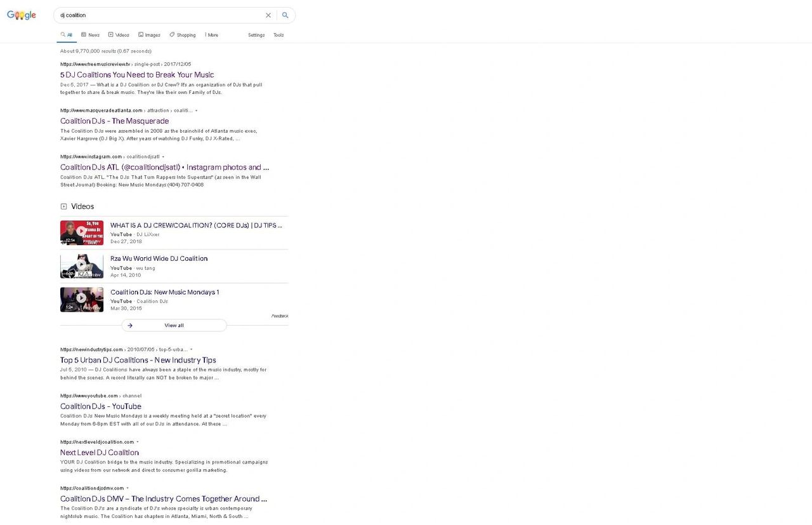
Task: Click the magnifier search button
Action: [x=285, y=15]
